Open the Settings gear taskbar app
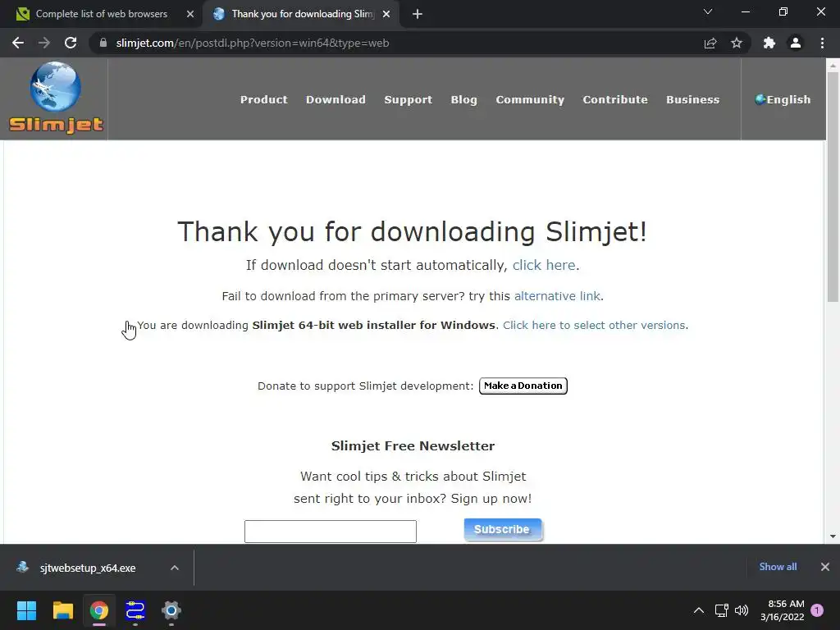840x630 pixels. [x=171, y=610]
